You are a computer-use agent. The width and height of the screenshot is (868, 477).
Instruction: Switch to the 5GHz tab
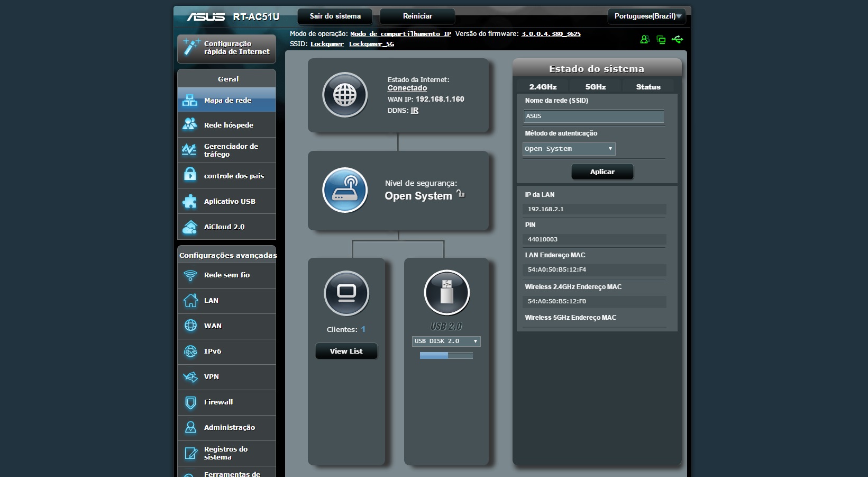(x=595, y=87)
